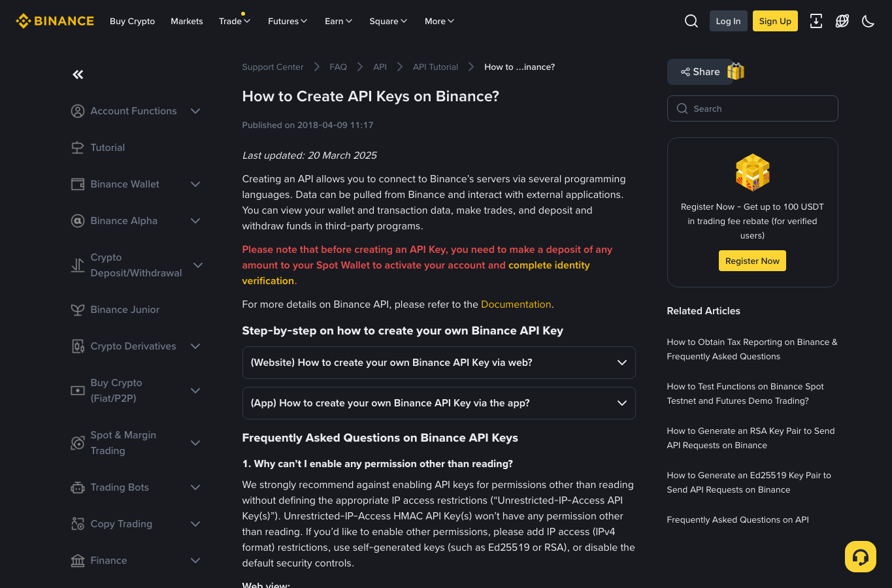Click the download app icon

[x=816, y=21]
